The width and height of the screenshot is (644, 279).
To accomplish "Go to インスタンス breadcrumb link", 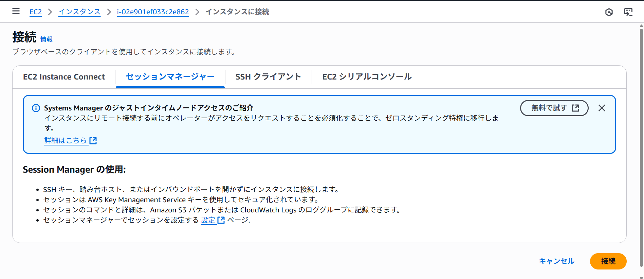I will (x=79, y=12).
